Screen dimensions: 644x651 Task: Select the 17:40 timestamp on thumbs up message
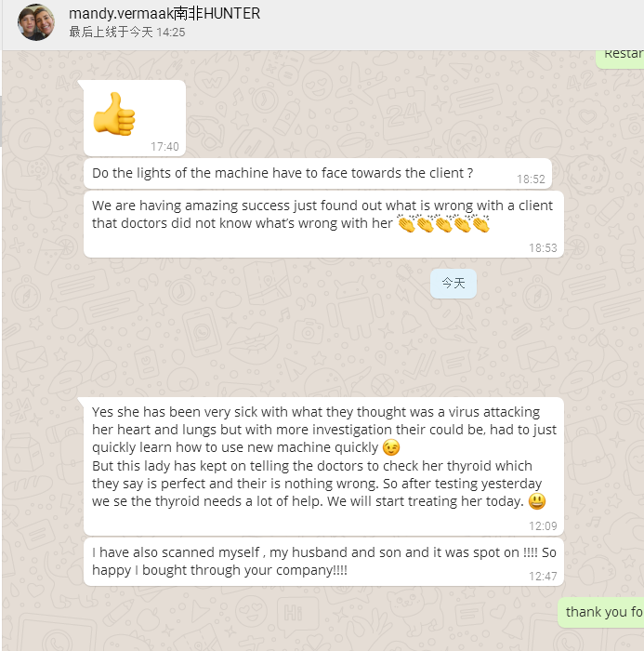click(x=164, y=147)
